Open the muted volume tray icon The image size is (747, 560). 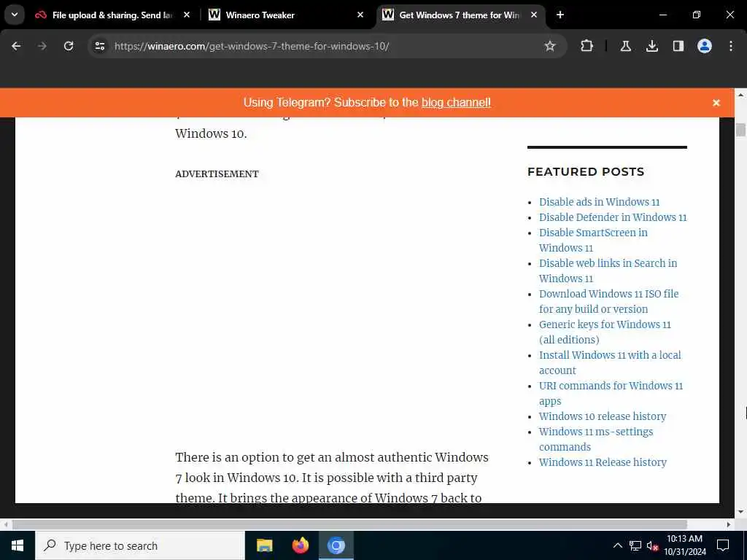click(653, 545)
